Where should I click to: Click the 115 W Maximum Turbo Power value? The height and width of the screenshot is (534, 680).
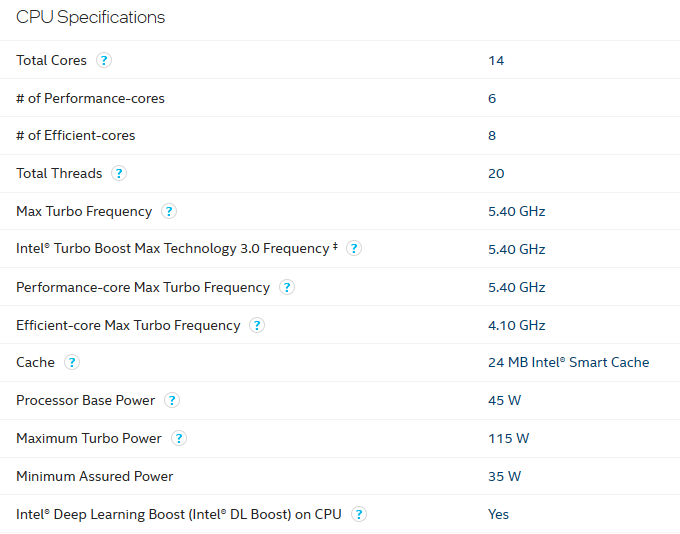pyautogui.click(x=508, y=439)
